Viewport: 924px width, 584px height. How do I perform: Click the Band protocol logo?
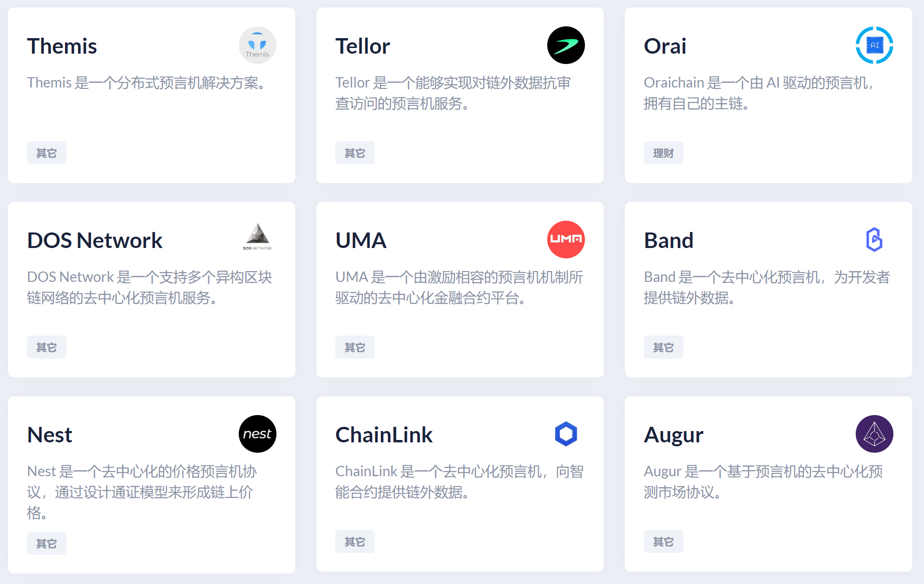pyautogui.click(x=874, y=240)
